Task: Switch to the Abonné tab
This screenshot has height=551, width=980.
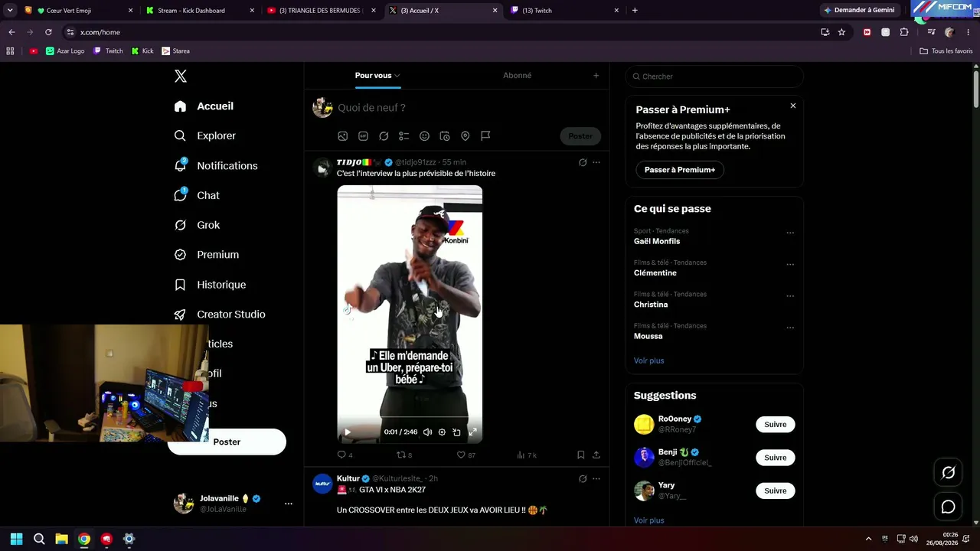Action: pyautogui.click(x=518, y=76)
